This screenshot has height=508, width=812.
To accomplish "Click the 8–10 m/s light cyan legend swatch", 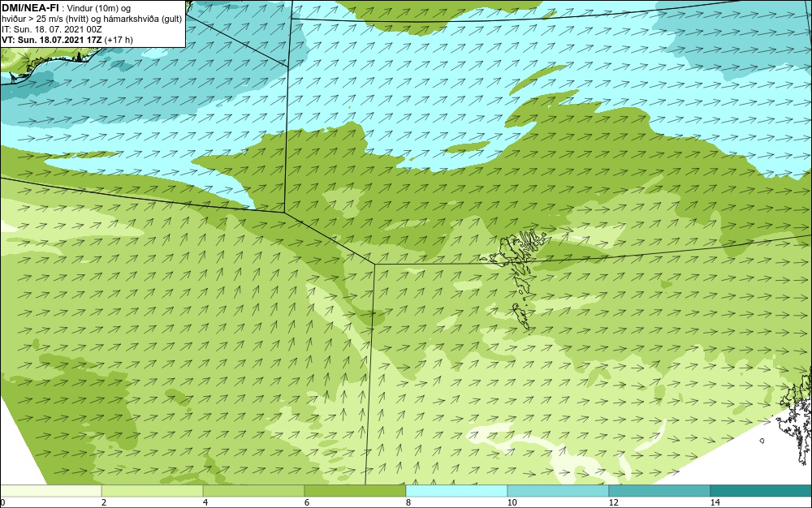I will [x=456, y=490].
